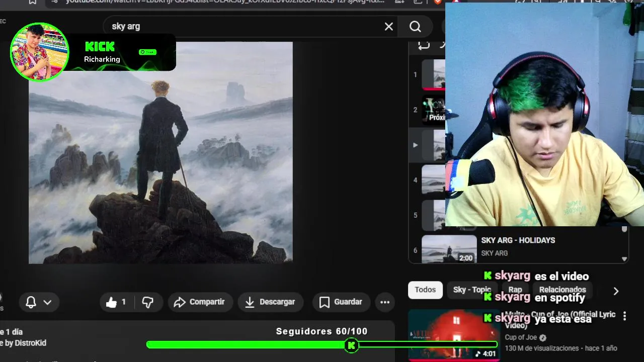Click the Brave shield icon in toolbar
Viewport: 644px width, 362px height.
437,2
